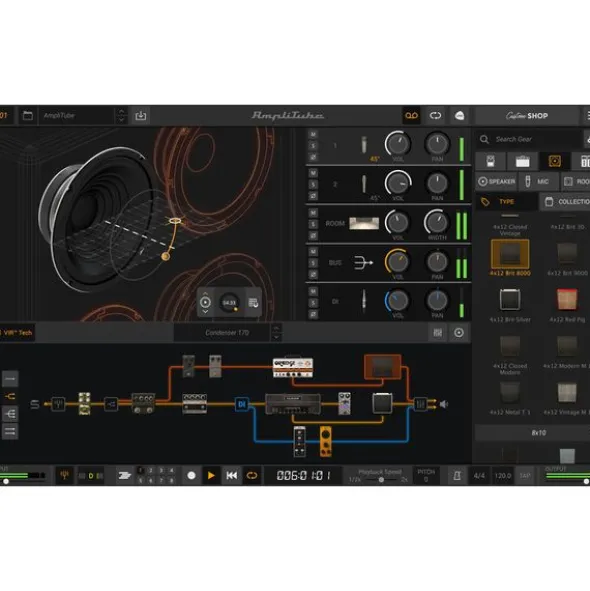The height and width of the screenshot is (591, 590).
Task: Click the mic position target icon
Action: click(205, 302)
